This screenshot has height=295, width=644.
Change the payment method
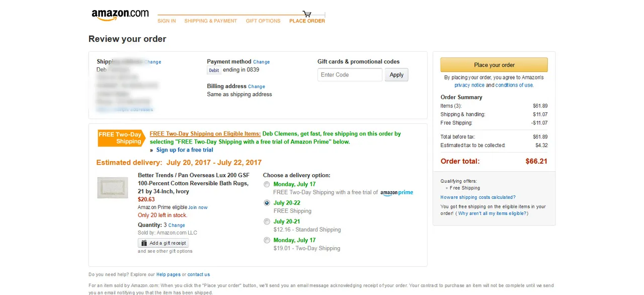pyautogui.click(x=261, y=62)
